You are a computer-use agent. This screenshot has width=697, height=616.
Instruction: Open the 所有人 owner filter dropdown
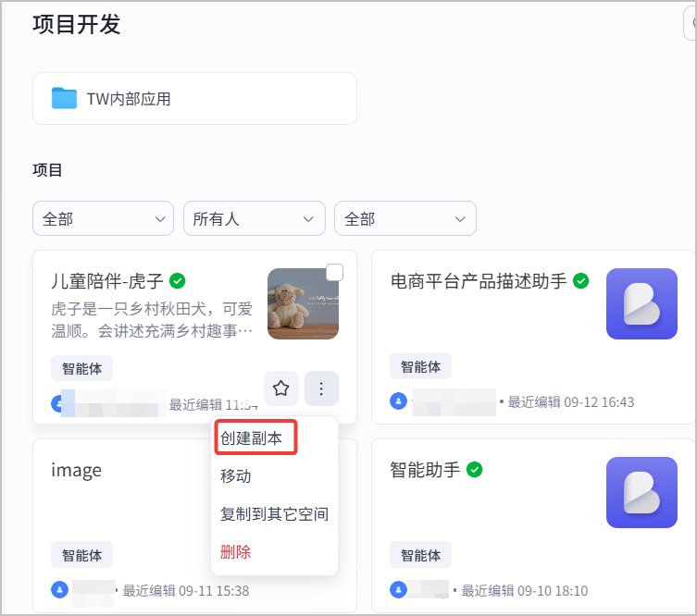(255, 218)
